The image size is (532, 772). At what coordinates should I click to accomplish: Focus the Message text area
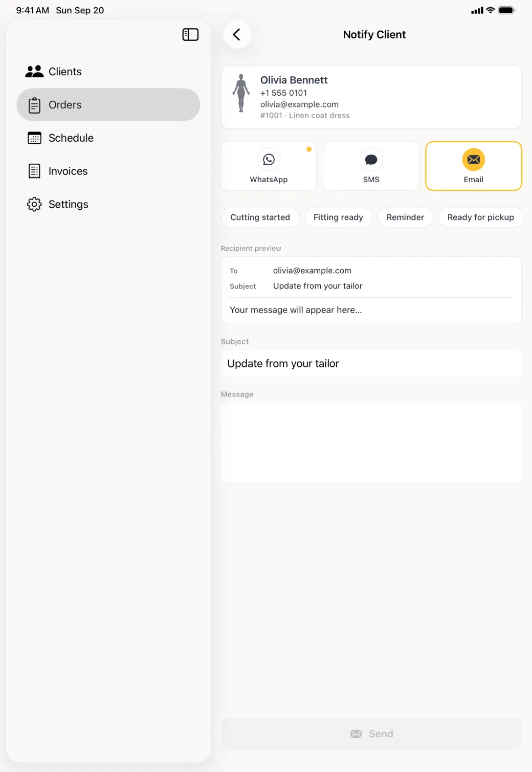tap(371, 443)
